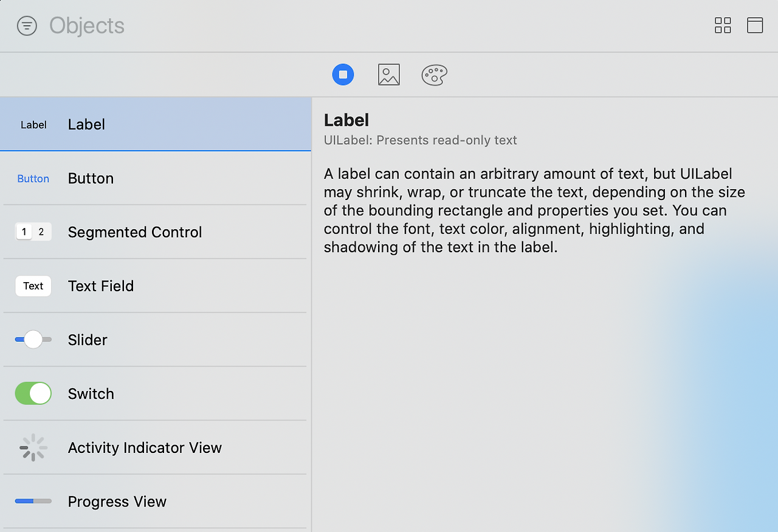Click the segmented 1 2 preview icon
This screenshot has height=532, width=778.
click(x=33, y=232)
